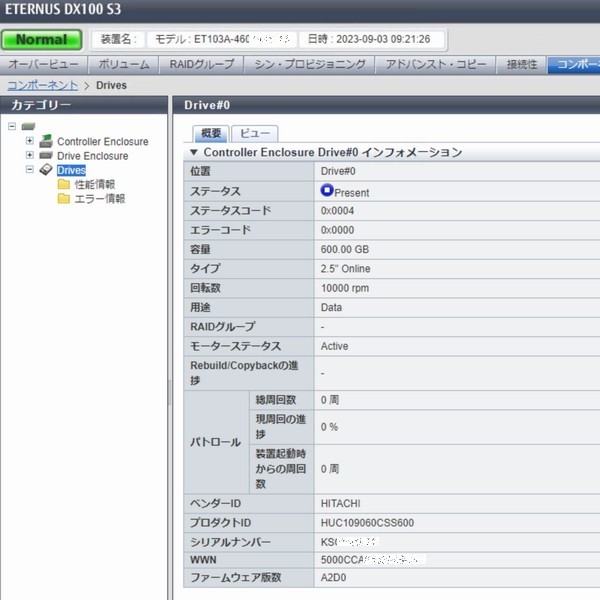This screenshot has width=600, height=600.
Task: Open 性能情報 tree item
Action: [x=95, y=184]
